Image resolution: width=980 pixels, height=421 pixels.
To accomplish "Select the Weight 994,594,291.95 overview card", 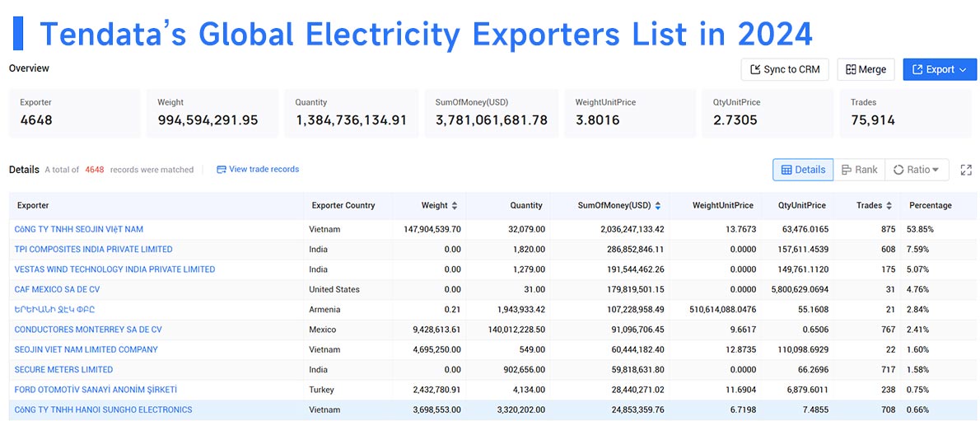I will (212, 113).
